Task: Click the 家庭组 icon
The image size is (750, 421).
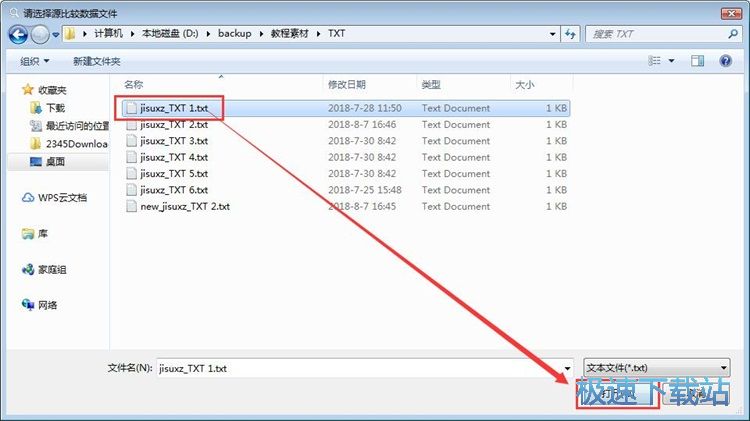Action: click(x=28, y=269)
